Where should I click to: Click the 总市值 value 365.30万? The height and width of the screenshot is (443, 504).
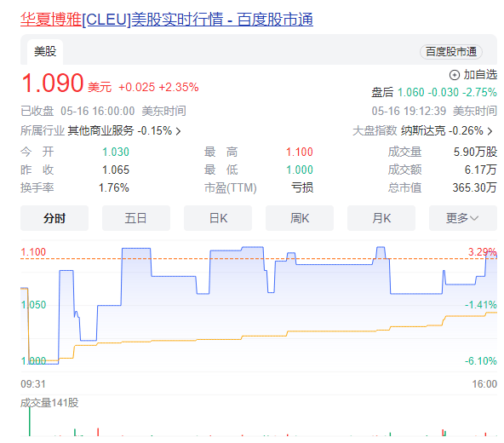475,188
